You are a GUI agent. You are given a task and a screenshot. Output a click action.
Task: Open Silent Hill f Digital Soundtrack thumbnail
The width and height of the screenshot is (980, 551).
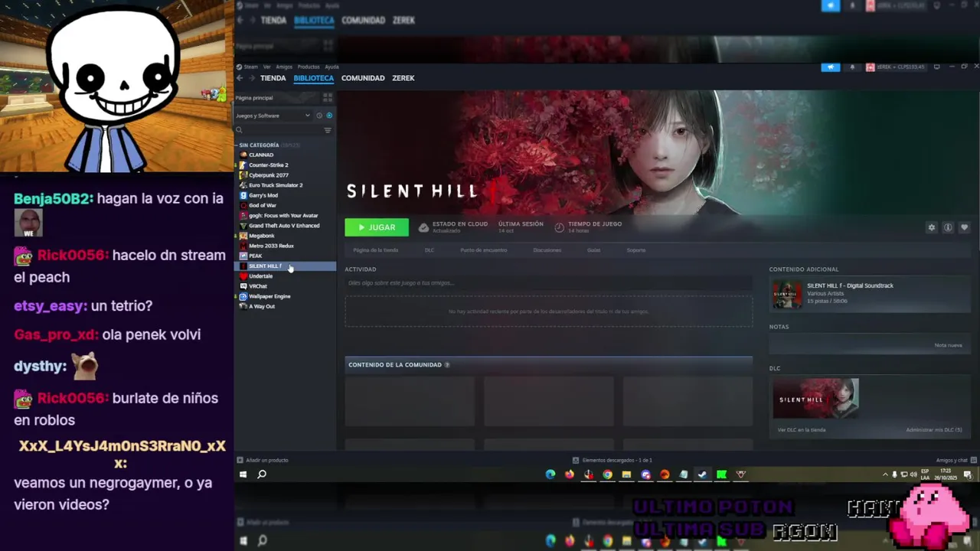787,294
